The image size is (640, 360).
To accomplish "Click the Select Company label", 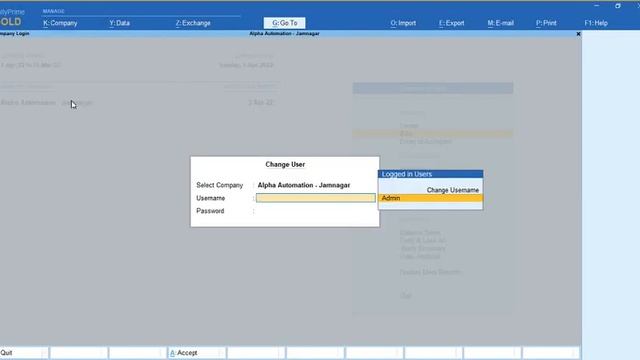I will 220,185.
